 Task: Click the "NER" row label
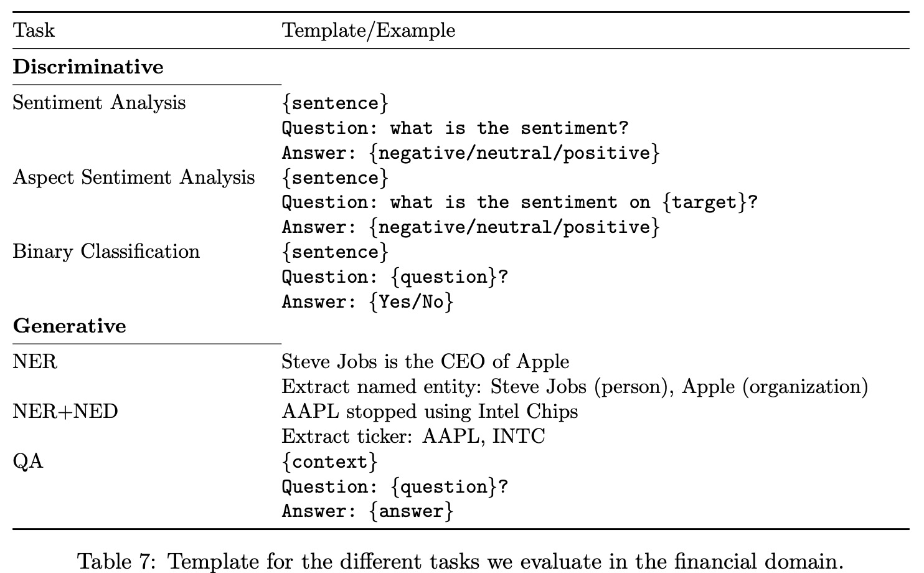[35, 362]
